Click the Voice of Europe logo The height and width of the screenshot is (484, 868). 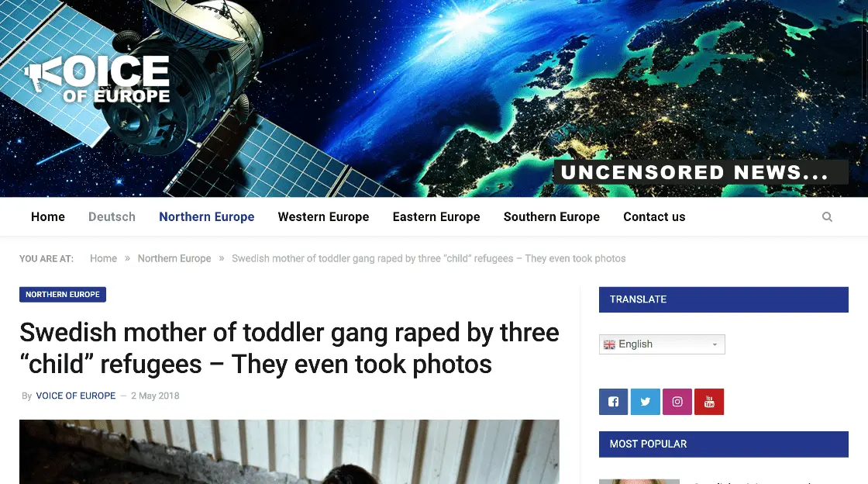coord(98,79)
